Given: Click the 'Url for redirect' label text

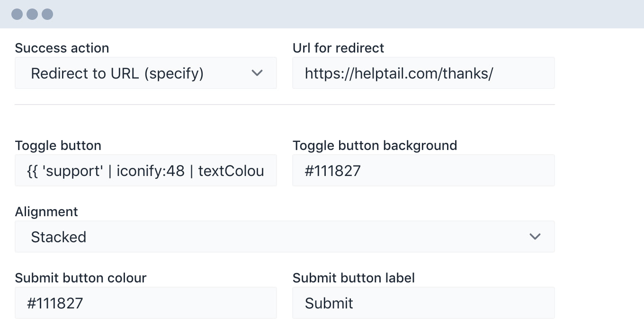Looking at the screenshot, I should pos(338,48).
